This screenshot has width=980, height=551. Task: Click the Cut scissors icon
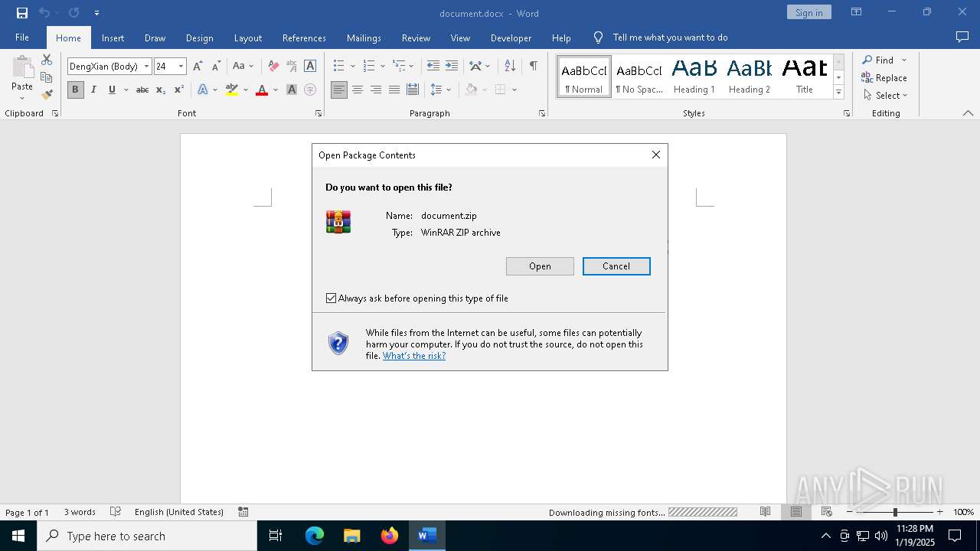tap(47, 60)
